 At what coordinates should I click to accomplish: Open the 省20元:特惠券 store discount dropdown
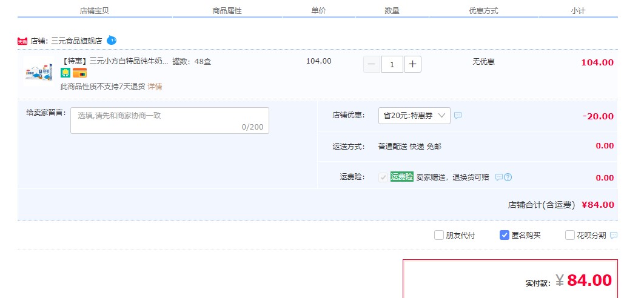pos(414,116)
